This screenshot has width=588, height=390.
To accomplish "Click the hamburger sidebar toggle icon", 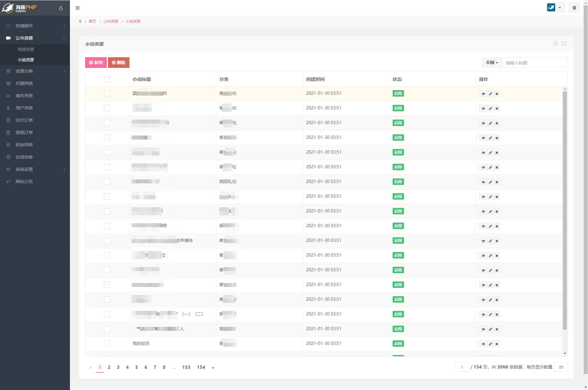I will pos(78,8).
